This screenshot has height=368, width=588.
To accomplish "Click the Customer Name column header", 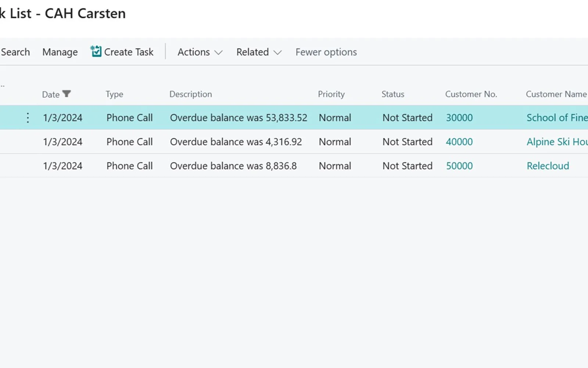I will tap(556, 94).
